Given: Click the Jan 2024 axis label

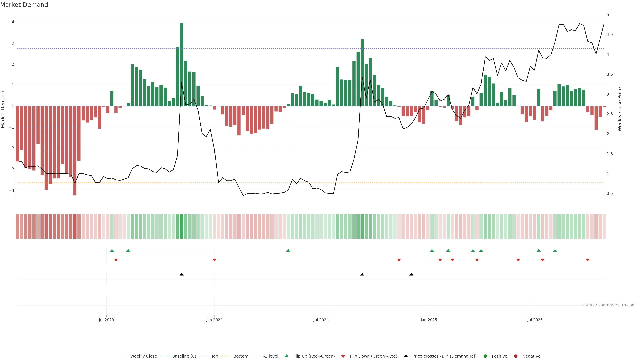Looking at the screenshot, I should tap(214, 320).
